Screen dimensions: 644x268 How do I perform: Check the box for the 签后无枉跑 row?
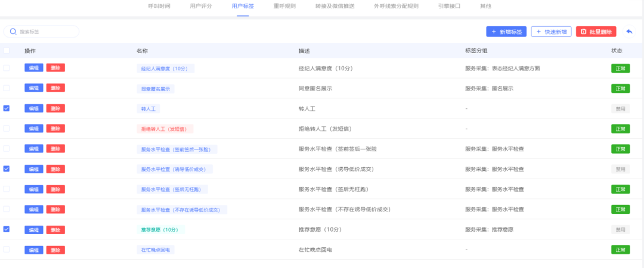pos(7,189)
